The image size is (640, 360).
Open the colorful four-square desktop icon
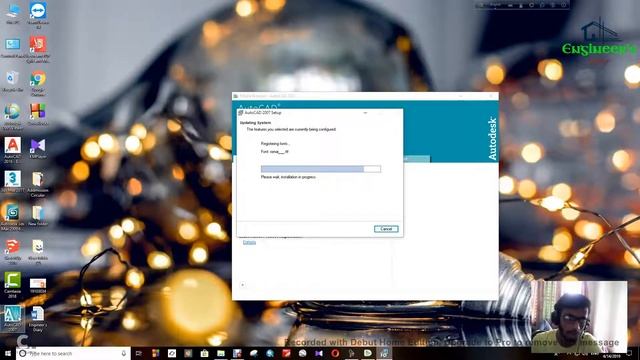click(38, 114)
